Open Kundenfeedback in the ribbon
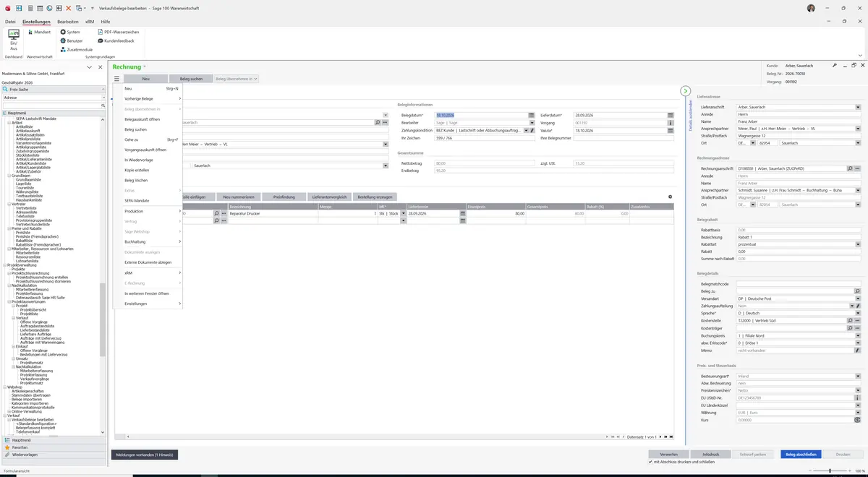 point(116,40)
